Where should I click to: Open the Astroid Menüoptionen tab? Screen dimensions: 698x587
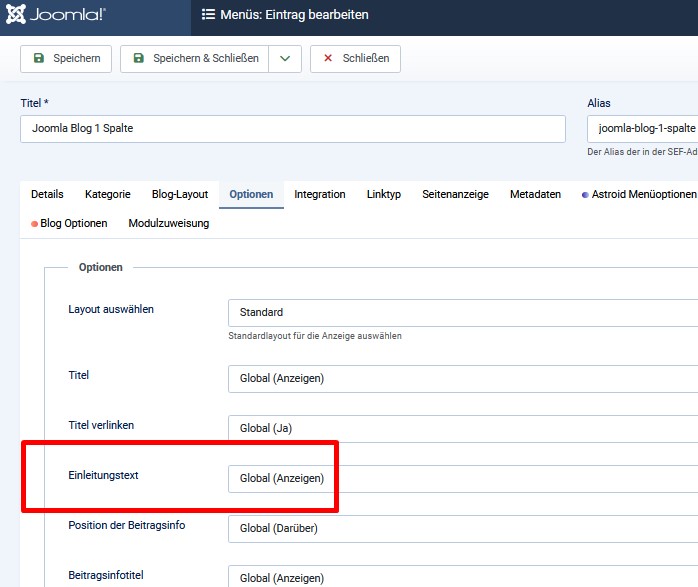point(639,194)
